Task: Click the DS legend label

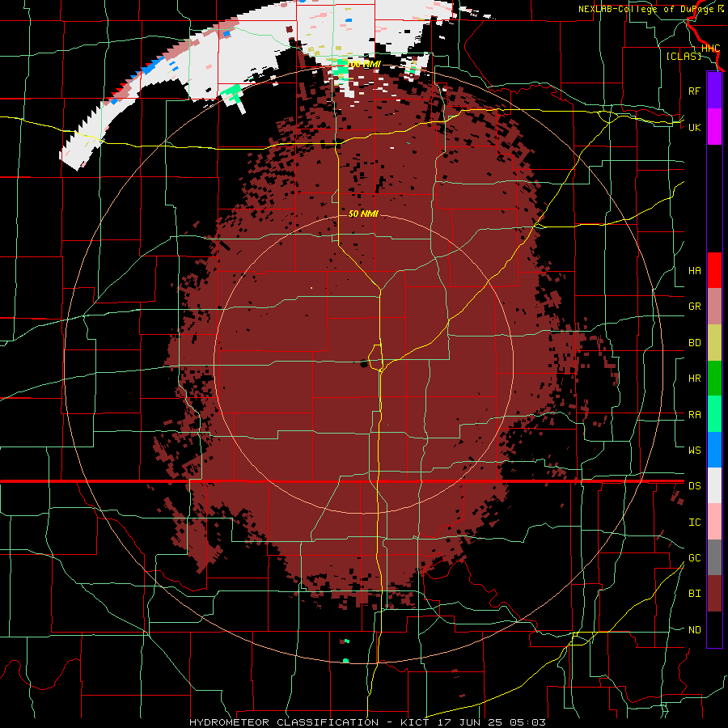Action: coord(694,486)
